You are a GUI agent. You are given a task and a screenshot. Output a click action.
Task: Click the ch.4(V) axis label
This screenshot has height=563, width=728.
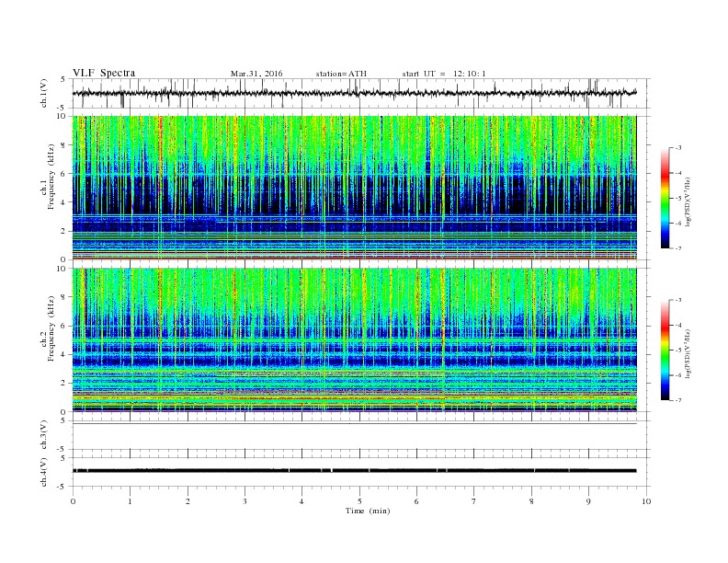coord(44,472)
